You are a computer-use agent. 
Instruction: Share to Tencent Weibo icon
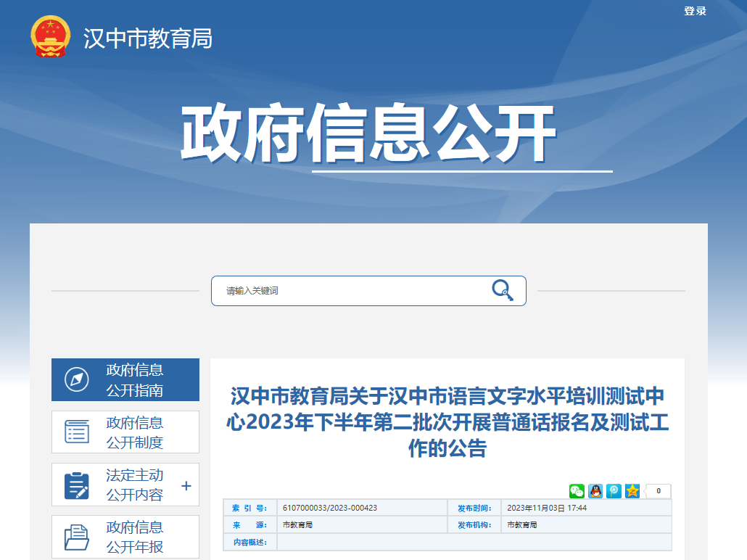[x=614, y=491]
